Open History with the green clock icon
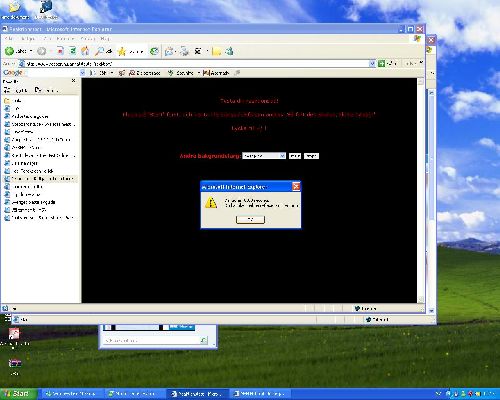The height and width of the screenshot is (400, 500). (x=154, y=51)
